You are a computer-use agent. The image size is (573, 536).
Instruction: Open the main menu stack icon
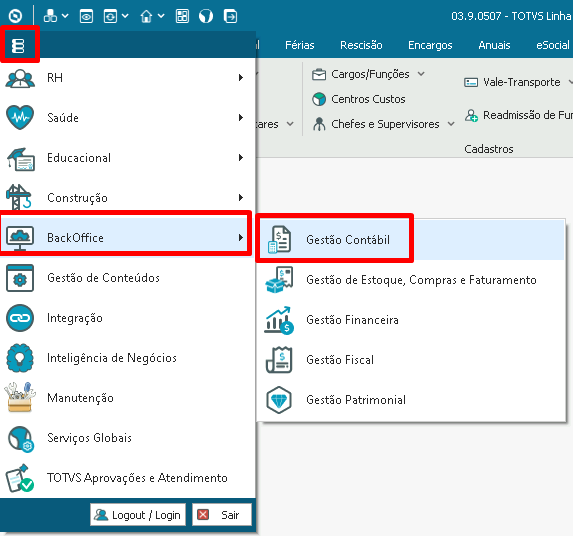click(18, 46)
